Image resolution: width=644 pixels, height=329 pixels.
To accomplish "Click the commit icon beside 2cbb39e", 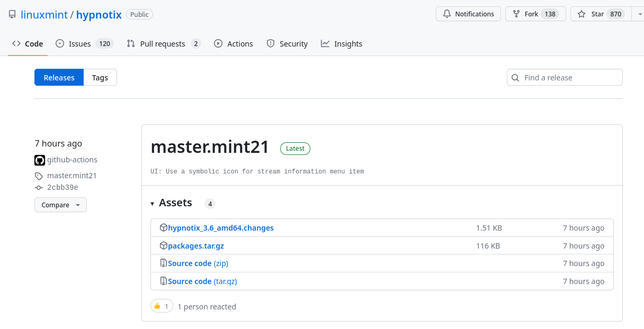I will click(x=39, y=188).
